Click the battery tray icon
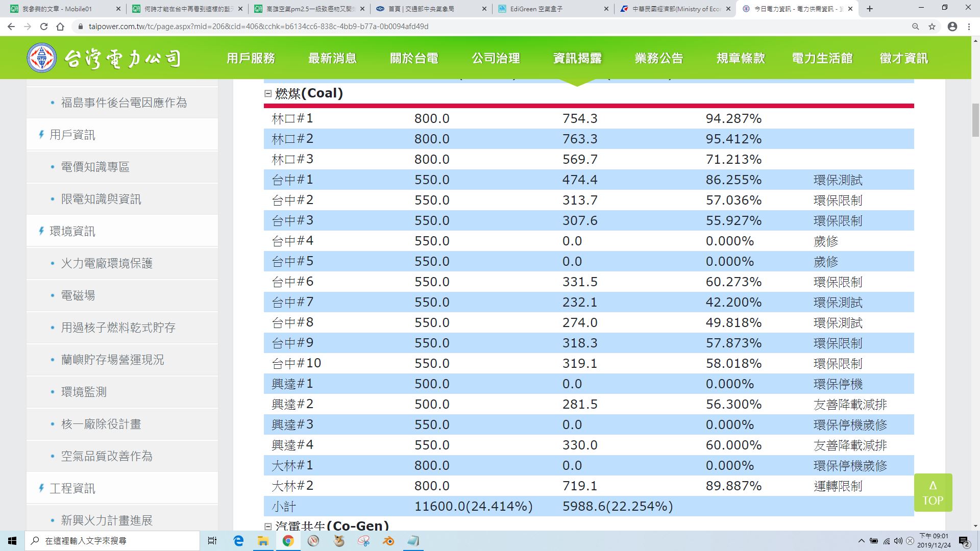Image resolution: width=980 pixels, height=551 pixels. [874, 541]
